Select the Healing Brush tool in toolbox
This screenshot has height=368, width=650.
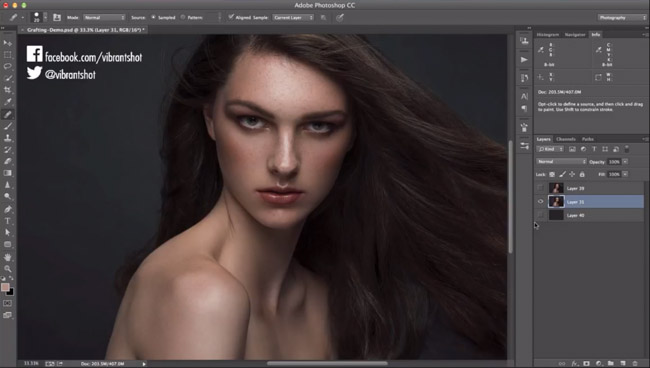7,114
